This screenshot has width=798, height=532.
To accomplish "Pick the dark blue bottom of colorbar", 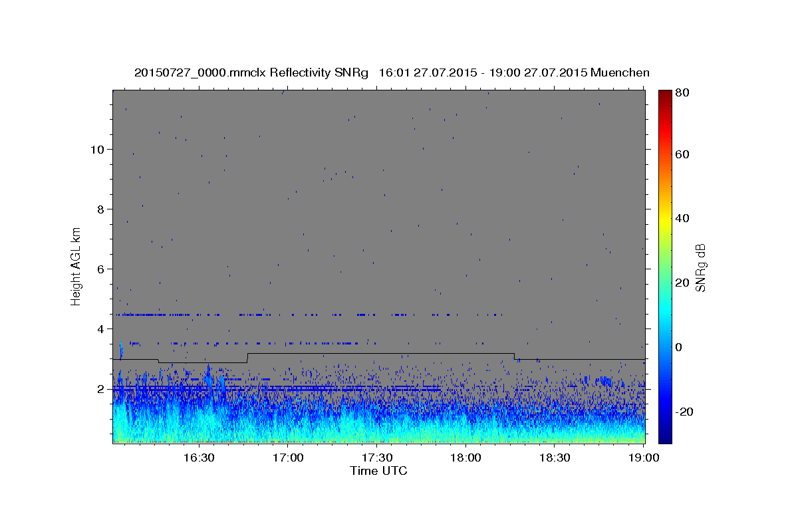I will click(x=665, y=438).
